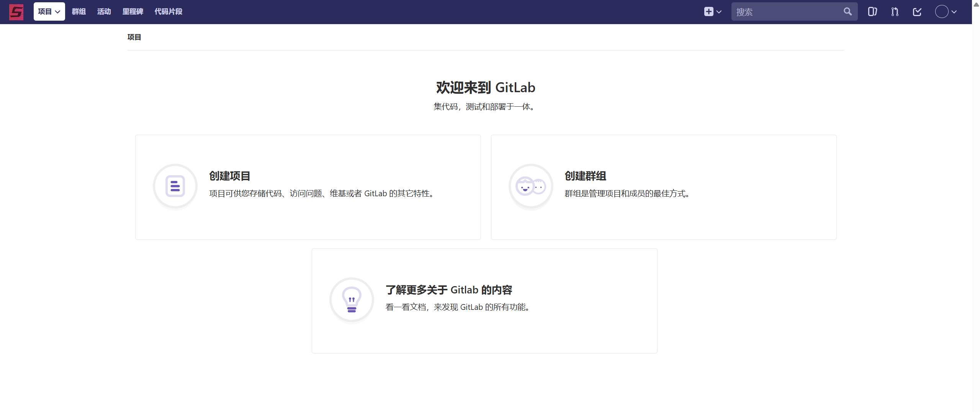Click the scrollbar up arrow
The height and width of the screenshot is (412, 980).
click(976, 5)
